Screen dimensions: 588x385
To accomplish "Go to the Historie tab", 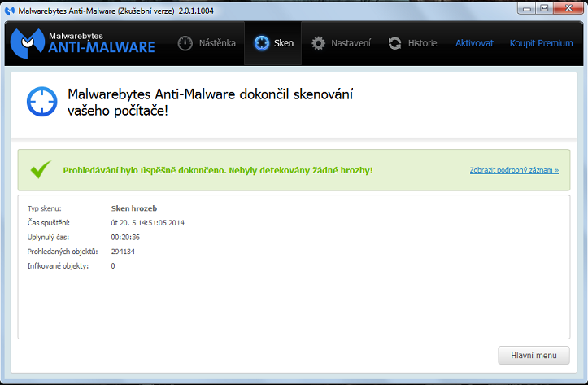I will tap(422, 43).
